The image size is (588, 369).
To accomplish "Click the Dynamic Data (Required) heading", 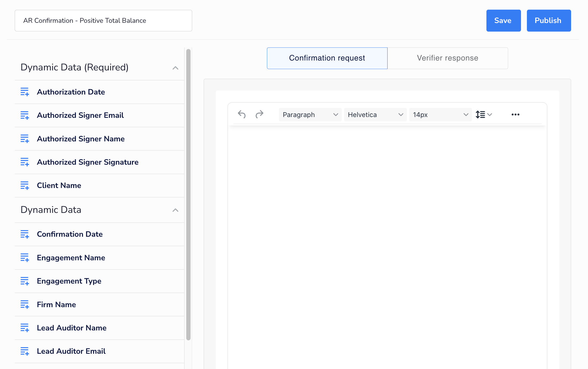I will (x=75, y=67).
